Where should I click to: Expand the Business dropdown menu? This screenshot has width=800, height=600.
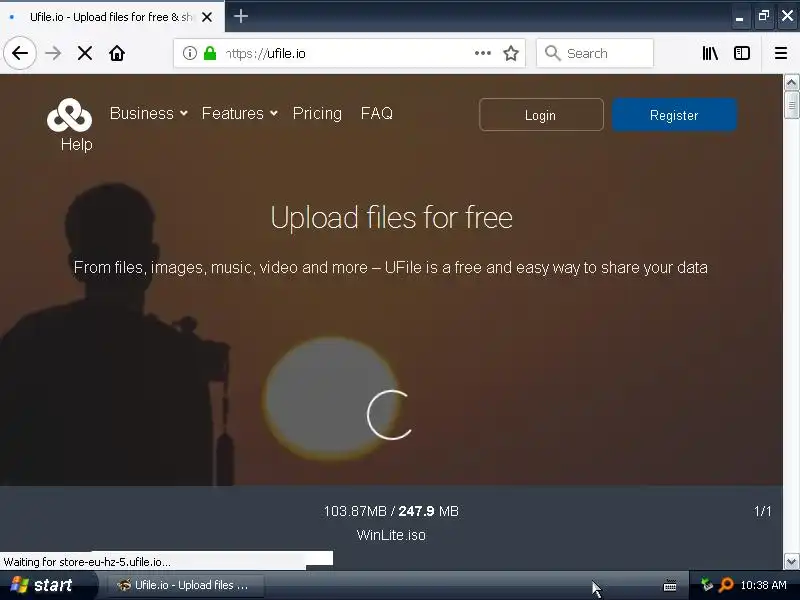coord(148,113)
